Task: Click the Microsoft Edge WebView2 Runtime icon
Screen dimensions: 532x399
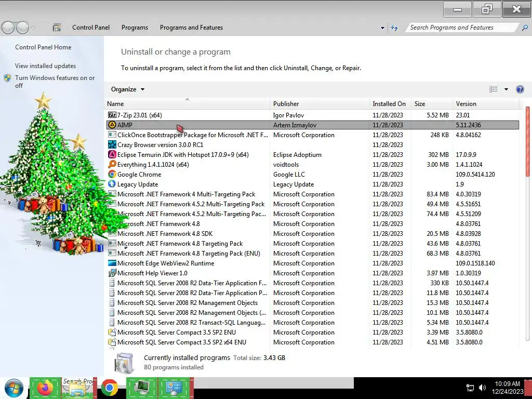Action: click(112, 263)
